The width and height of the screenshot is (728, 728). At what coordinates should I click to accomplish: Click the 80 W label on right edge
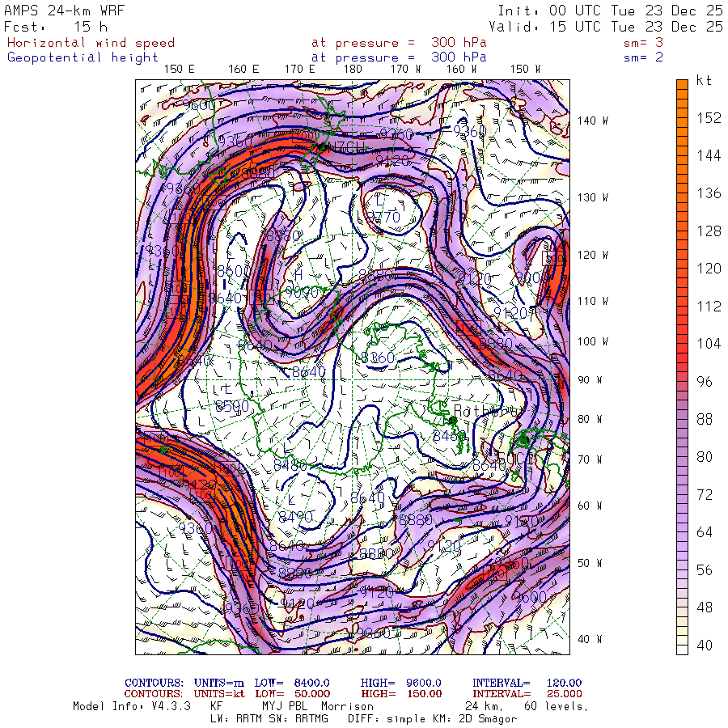click(590, 419)
